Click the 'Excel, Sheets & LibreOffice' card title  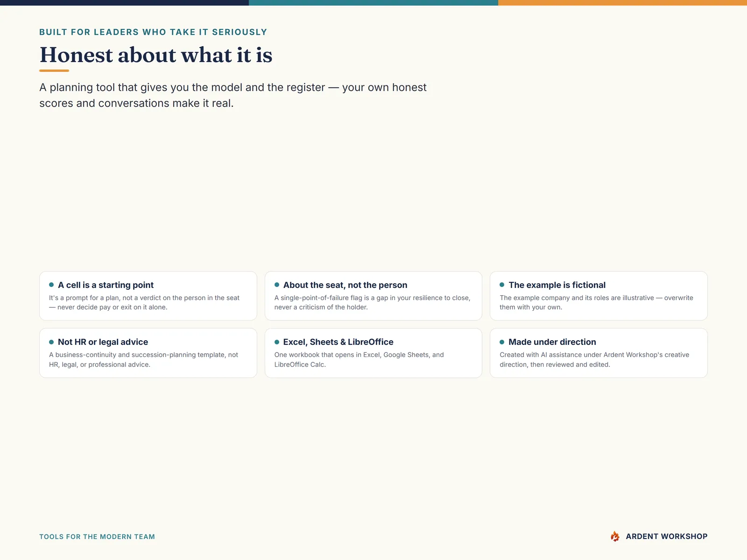[338, 342]
